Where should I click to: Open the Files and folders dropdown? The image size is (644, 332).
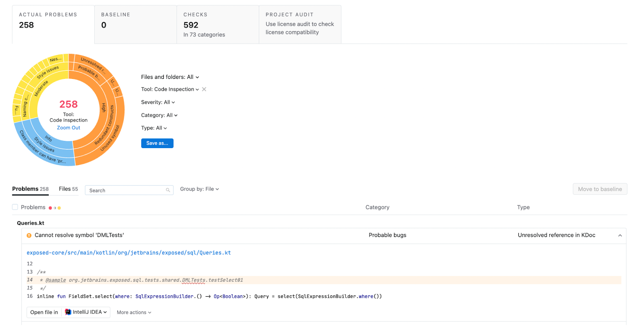click(170, 77)
